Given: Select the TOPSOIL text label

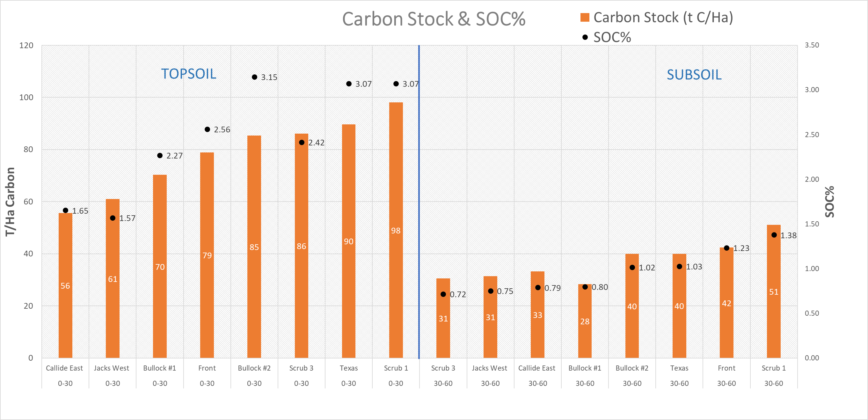Looking at the screenshot, I should (188, 74).
